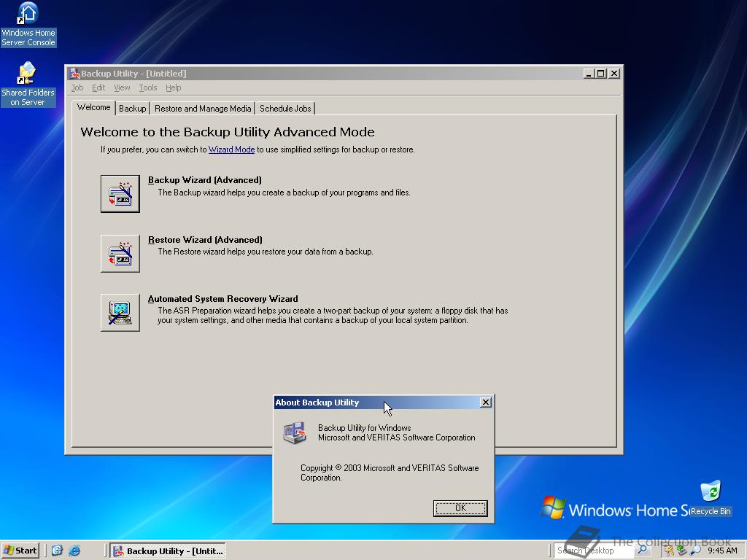Image resolution: width=747 pixels, height=560 pixels.
Task: Click the Copyright 2003 Microsoft text
Action: (390, 472)
